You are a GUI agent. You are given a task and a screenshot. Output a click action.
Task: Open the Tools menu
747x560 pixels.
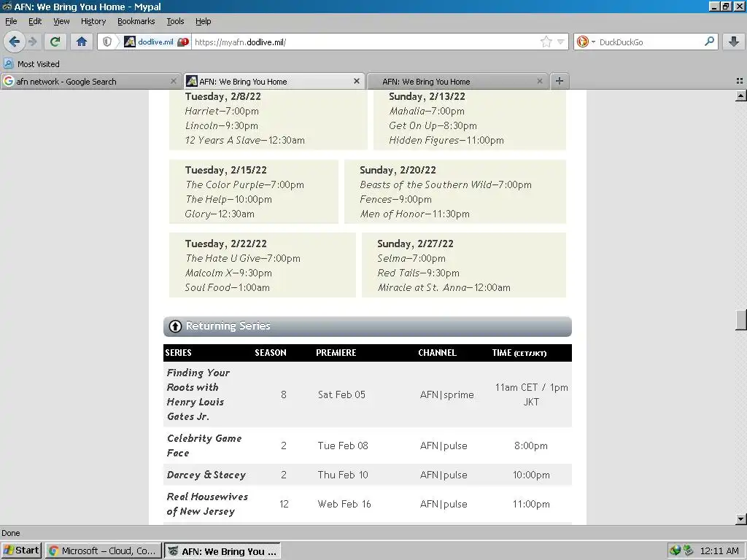click(x=175, y=21)
